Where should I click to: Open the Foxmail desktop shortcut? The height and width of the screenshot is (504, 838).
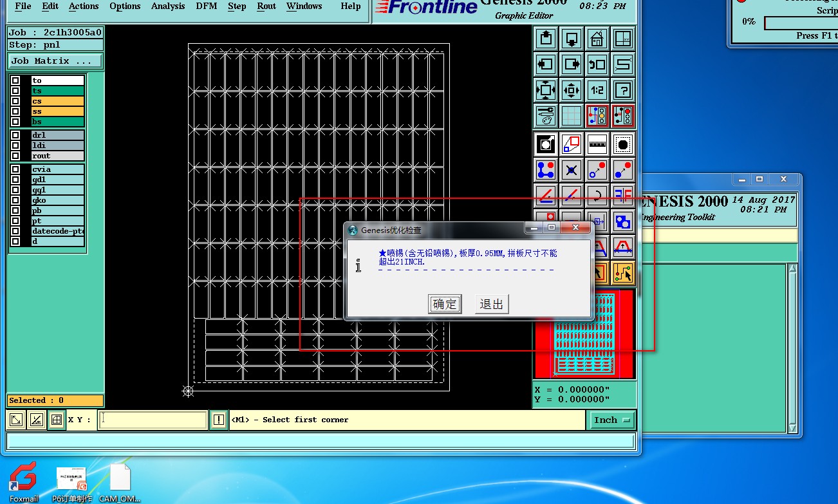[24, 482]
